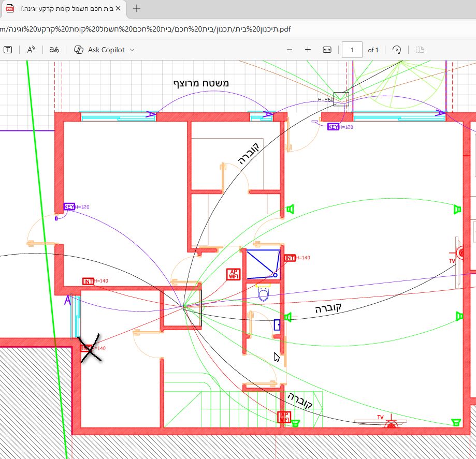Click the Translate icon in the PDF toolbar
This screenshot has width=476, height=459.
54,50
